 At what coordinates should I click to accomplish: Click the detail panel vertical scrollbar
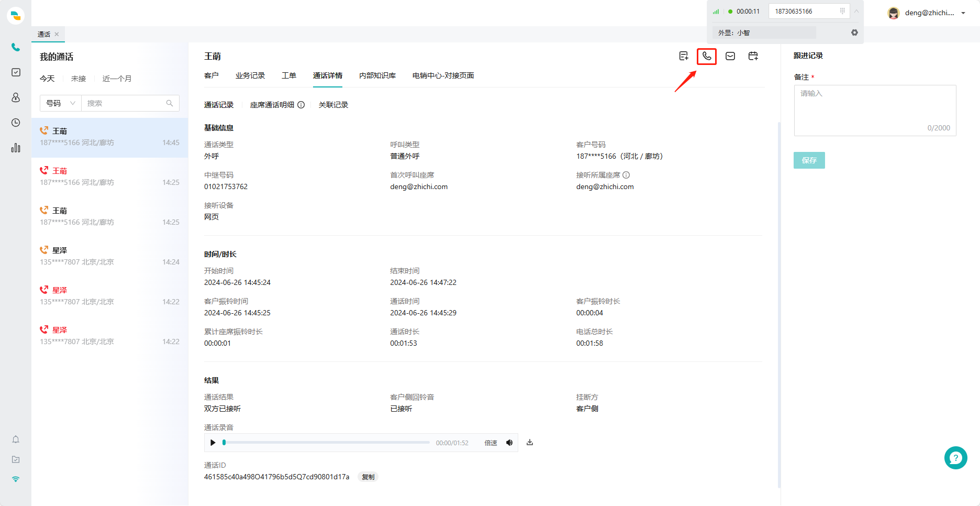tap(779, 305)
